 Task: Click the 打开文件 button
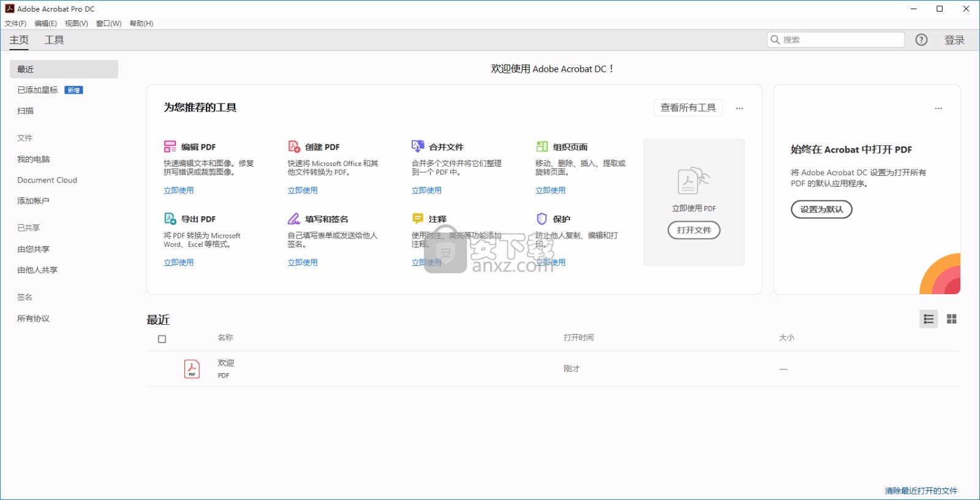coord(694,230)
